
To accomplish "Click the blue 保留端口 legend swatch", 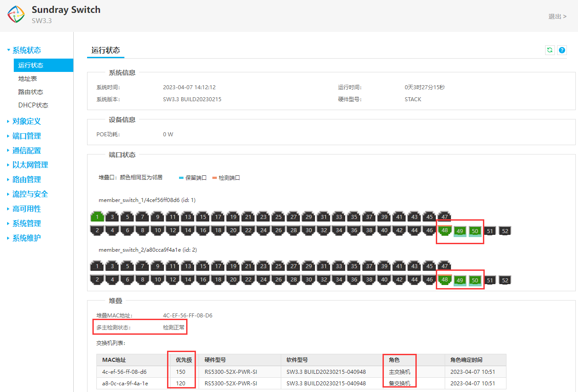I will pyautogui.click(x=181, y=178).
